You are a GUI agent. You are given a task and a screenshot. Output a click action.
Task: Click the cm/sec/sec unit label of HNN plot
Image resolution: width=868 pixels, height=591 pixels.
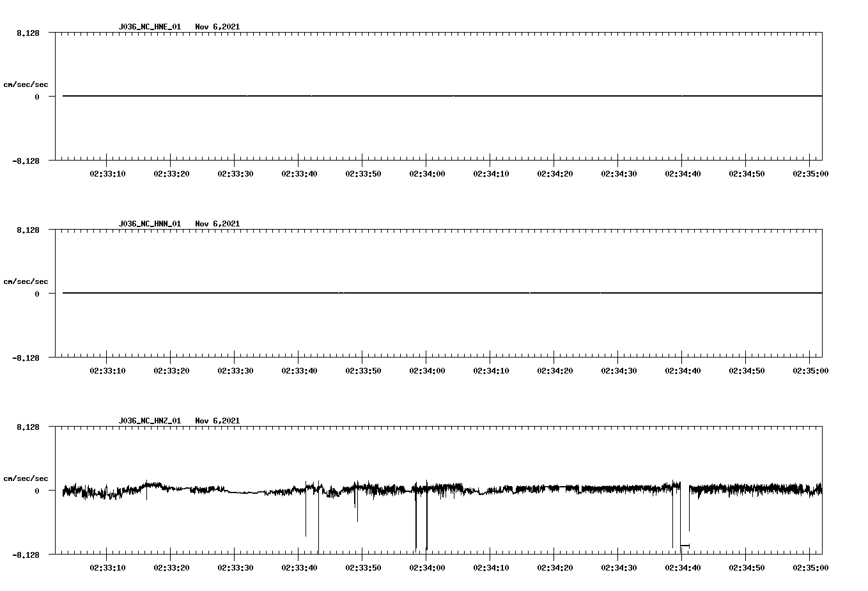coord(26,281)
